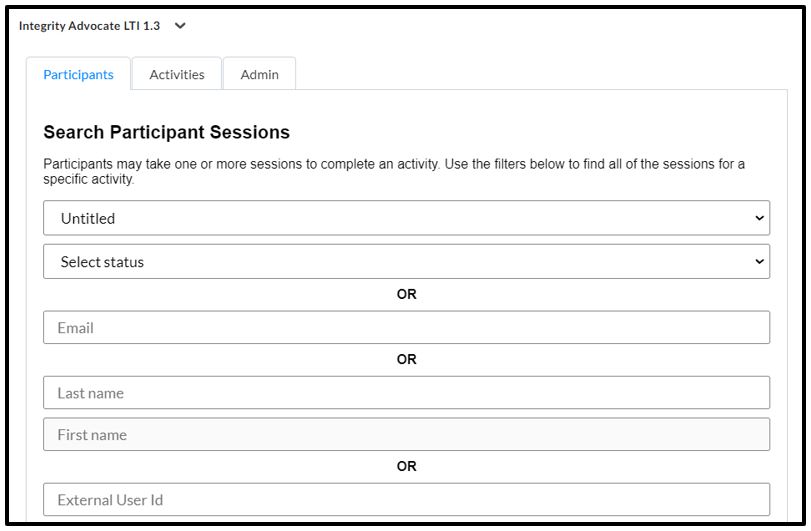Open the Select status dropdown

coord(400,262)
